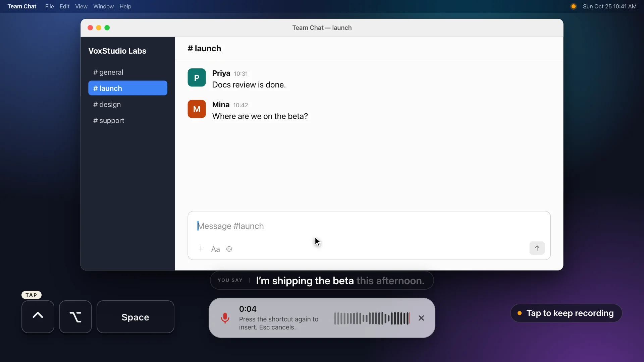Viewport: 644px width, 362px height.
Task: Click the plus attach icon in composer
Action: 201,249
